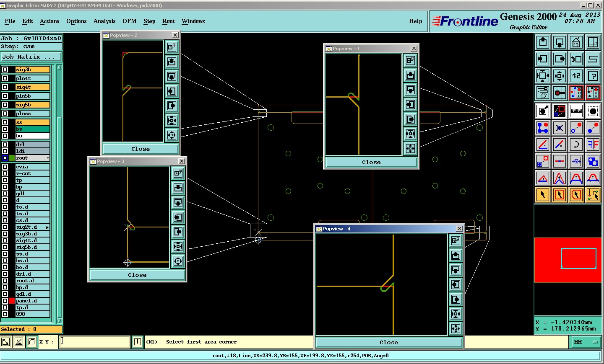Click the grid snap icon beside XY label

tap(31, 342)
